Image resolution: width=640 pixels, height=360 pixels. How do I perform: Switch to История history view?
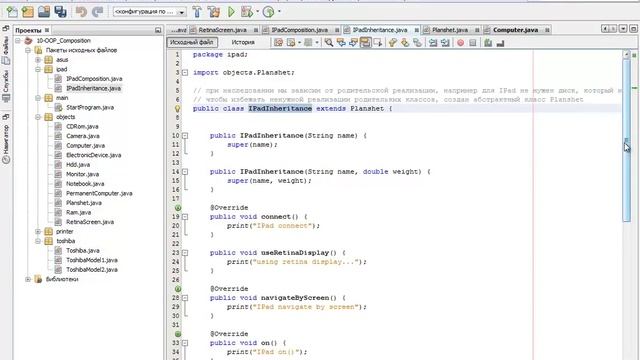tap(243, 42)
